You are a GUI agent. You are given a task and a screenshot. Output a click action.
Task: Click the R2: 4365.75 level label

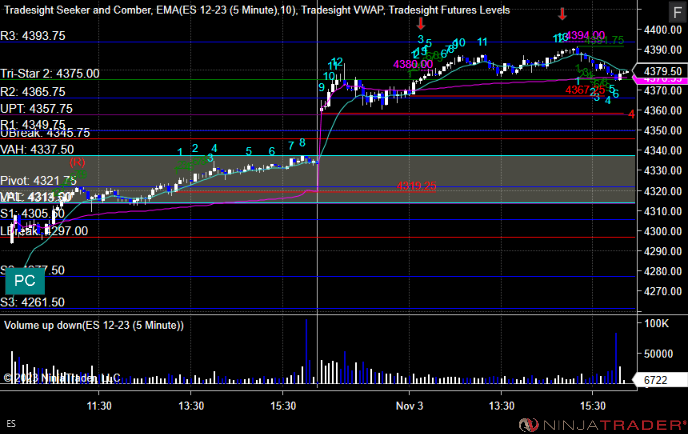33,92
